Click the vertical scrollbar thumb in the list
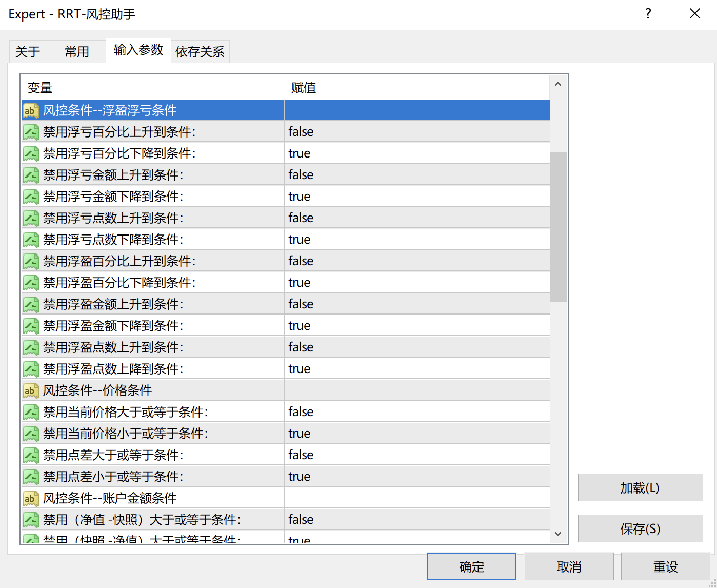This screenshot has width=717, height=588. coord(559,226)
